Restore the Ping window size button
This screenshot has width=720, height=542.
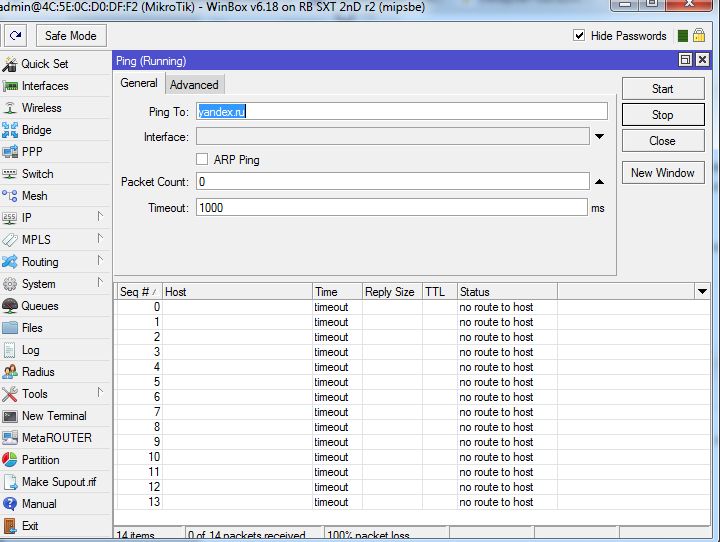[685, 60]
